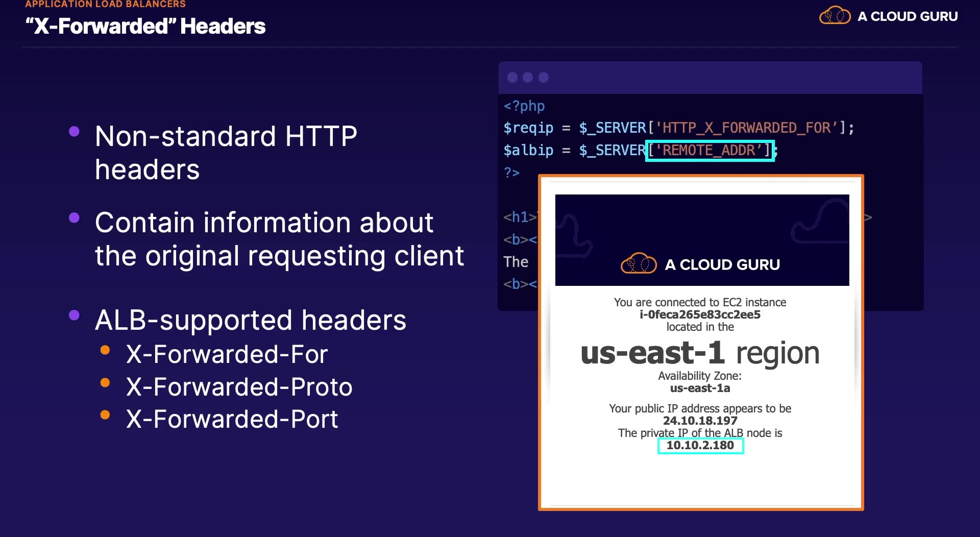This screenshot has width=980, height=537.
Task: Select the ALB private IP 10.10.2.180
Action: point(700,445)
